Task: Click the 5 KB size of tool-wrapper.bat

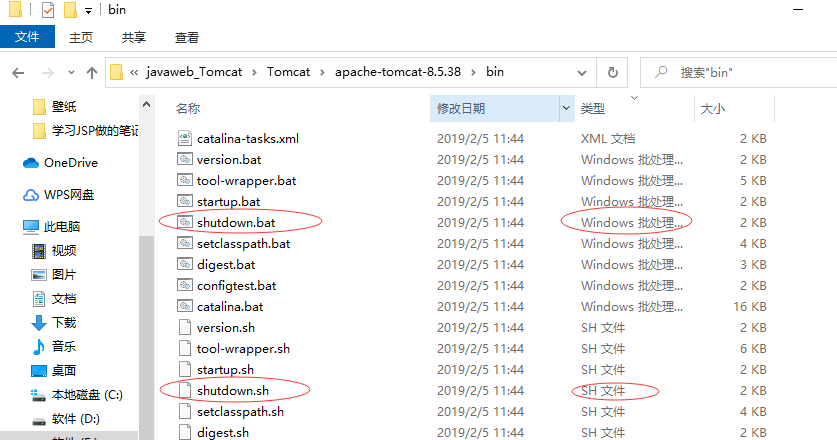Action: click(753, 180)
